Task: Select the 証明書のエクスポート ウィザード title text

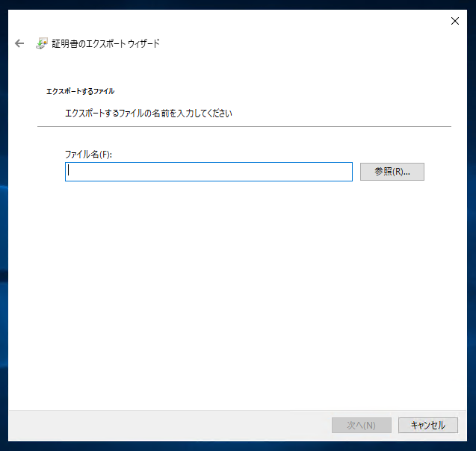Action: click(x=105, y=43)
